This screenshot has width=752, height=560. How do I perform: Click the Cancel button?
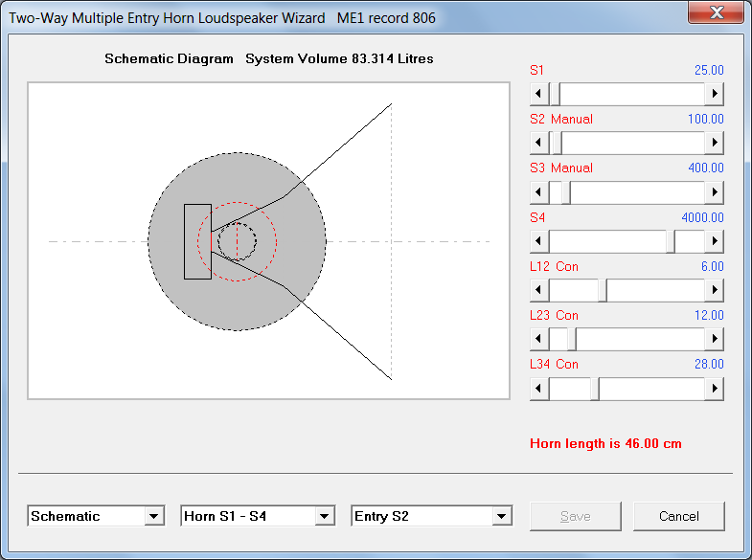678,516
